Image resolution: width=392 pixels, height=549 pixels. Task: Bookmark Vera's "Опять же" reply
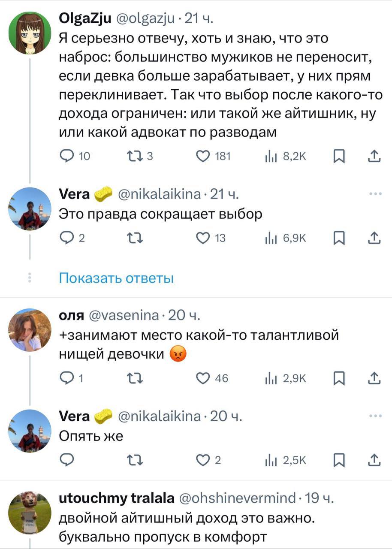(339, 460)
